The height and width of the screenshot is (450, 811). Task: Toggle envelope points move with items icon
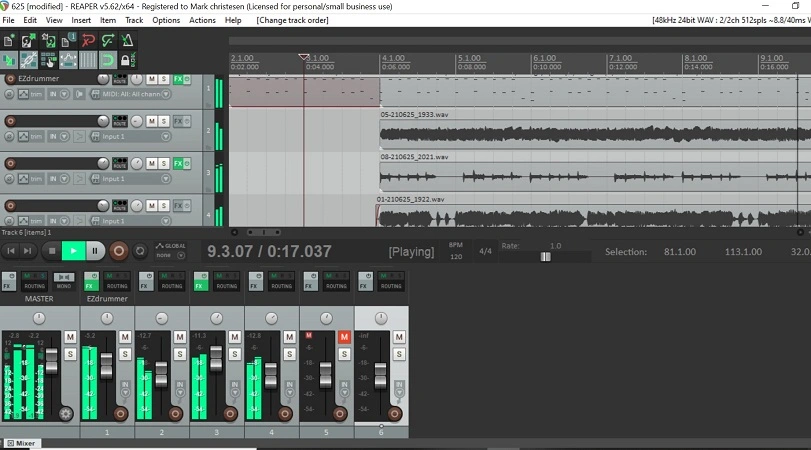(x=68, y=60)
